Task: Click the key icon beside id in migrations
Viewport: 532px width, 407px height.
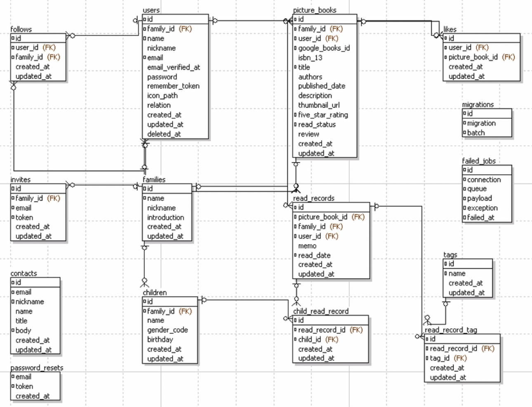Action: (x=464, y=113)
